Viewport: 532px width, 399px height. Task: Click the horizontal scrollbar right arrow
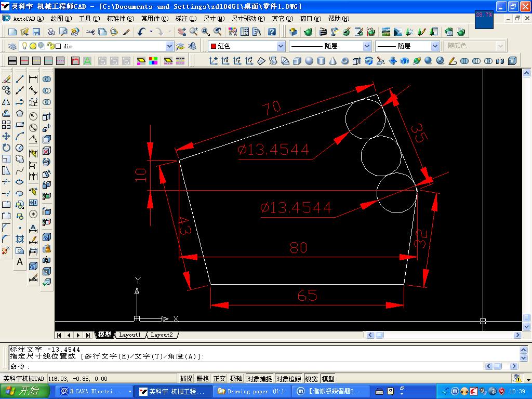(517, 335)
